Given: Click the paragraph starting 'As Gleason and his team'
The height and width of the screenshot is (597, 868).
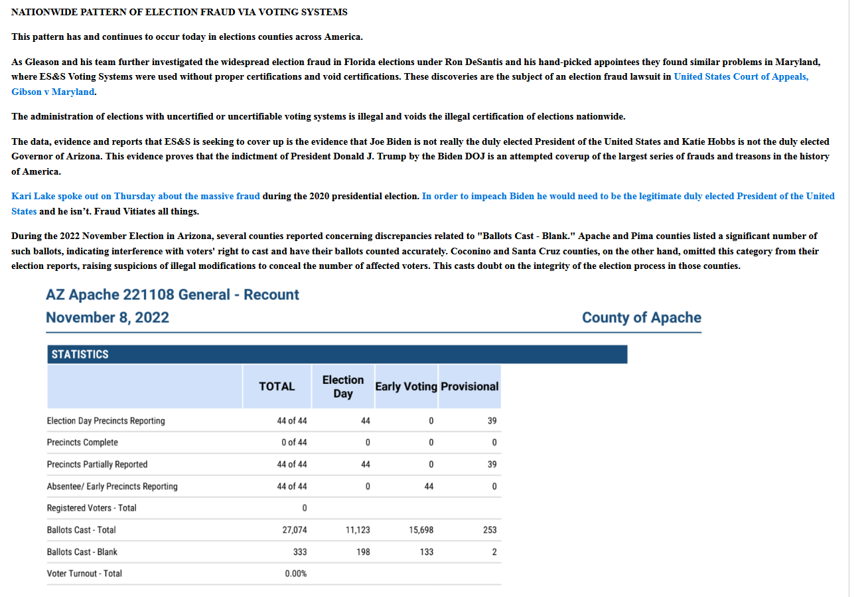Looking at the screenshot, I should coord(417,76).
